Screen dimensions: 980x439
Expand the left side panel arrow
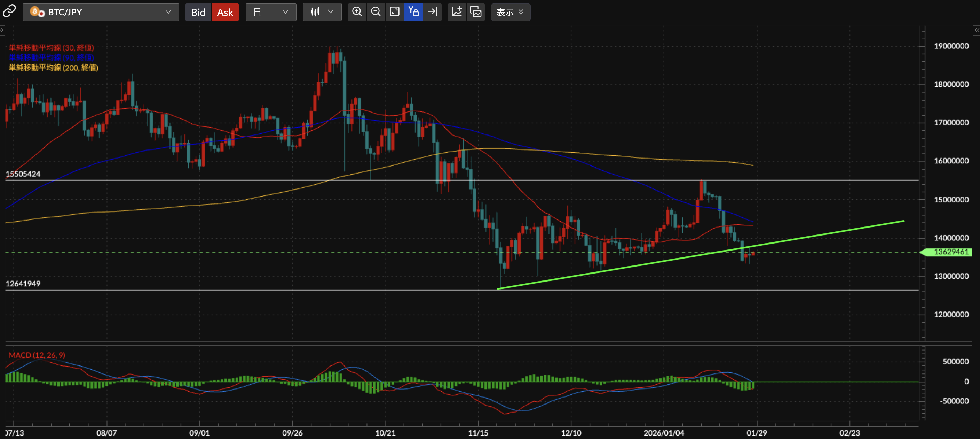(x=2, y=30)
